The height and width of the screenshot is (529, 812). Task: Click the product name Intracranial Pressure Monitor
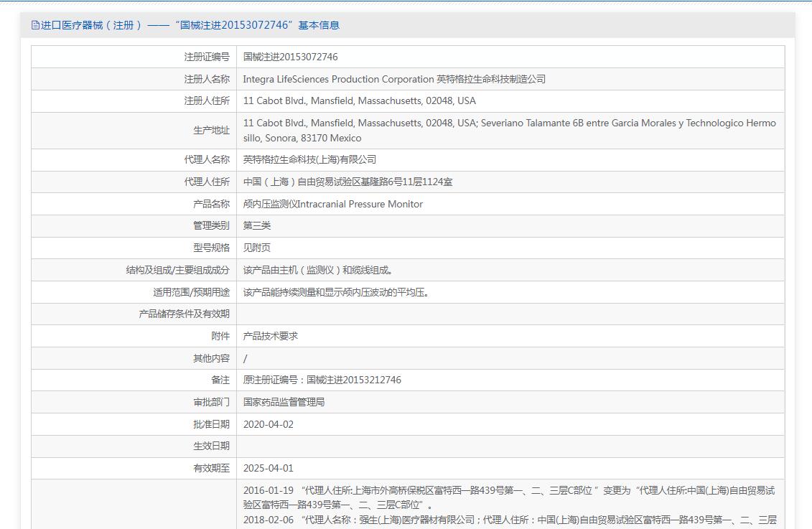[x=332, y=204]
